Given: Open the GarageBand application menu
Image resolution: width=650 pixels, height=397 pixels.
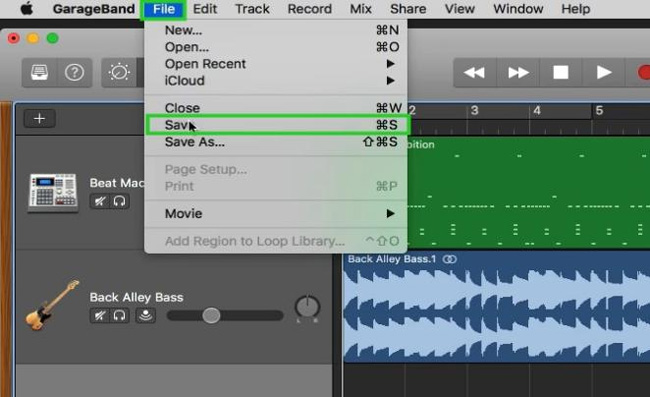Looking at the screenshot, I should click(94, 9).
